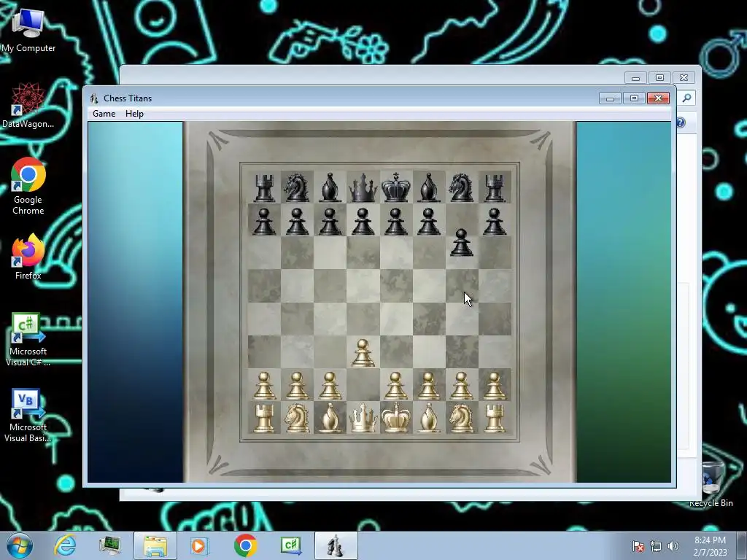This screenshot has height=560, width=747.
Task: Select the Recycle Bin desktop icon
Action: click(711, 483)
